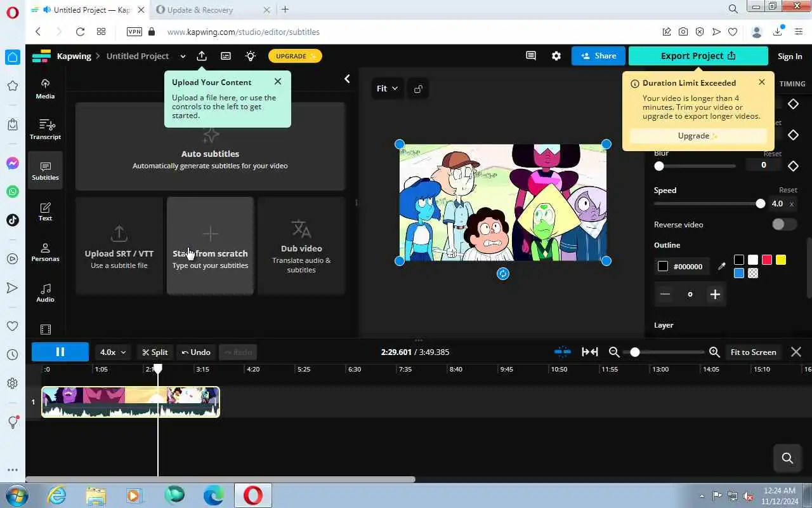Viewport: 812px width, 508px height.
Task: Select the yellow outline color swatch
Action: (781, 260)
